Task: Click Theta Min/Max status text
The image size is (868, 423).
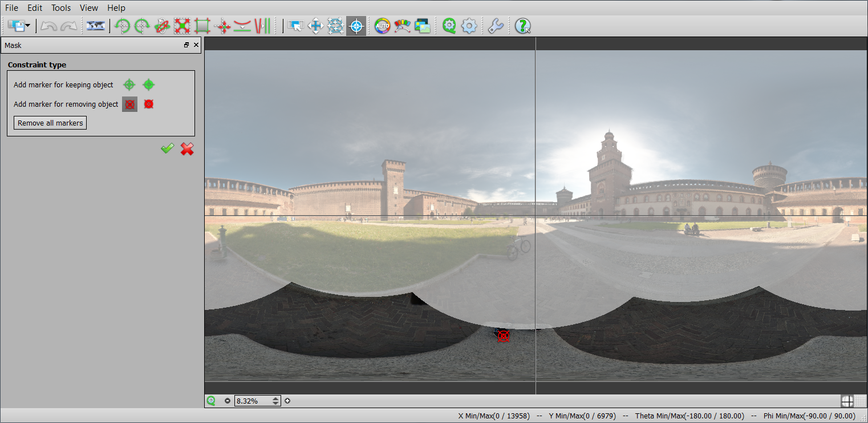Action: click(x=689, y=416)
